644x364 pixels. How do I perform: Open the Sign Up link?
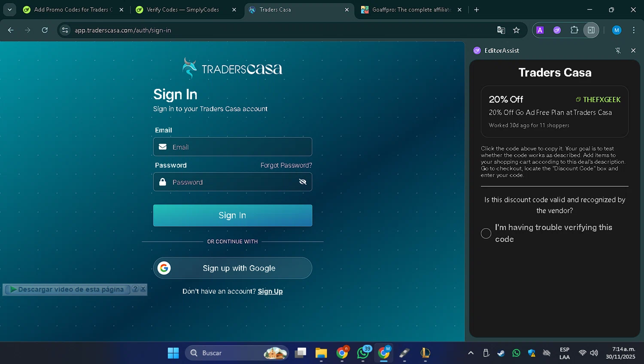pos(270,291)
